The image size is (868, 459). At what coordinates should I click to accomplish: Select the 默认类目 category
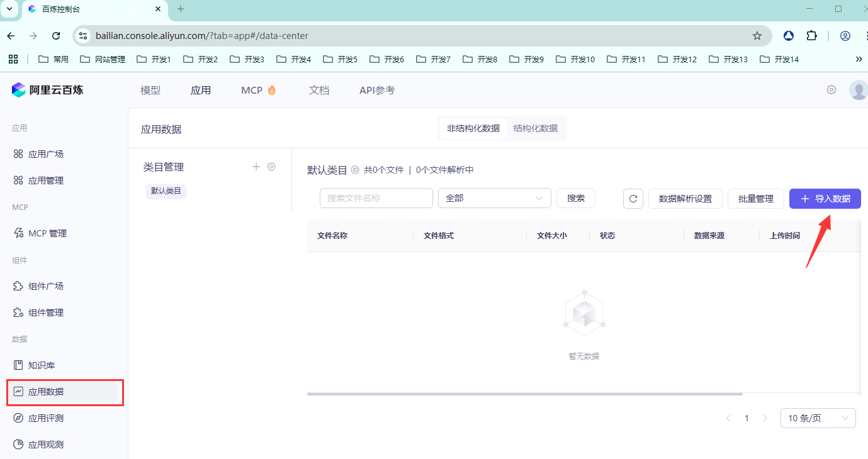pos(166,191)
